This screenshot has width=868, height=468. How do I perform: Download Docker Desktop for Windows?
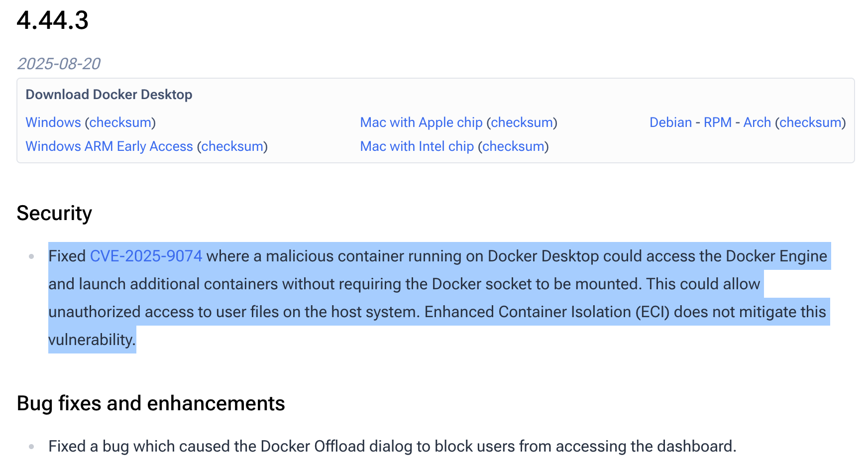click(52, 122)
